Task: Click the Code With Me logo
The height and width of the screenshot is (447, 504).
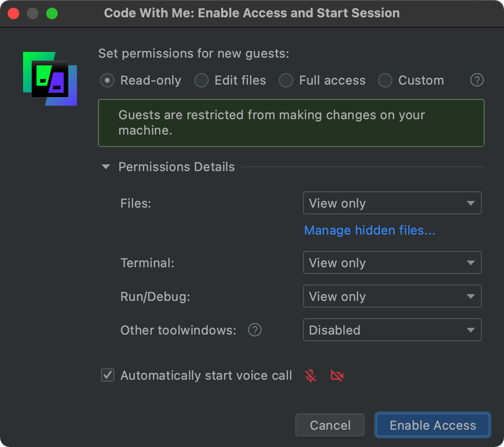Action: pos(50,79)
